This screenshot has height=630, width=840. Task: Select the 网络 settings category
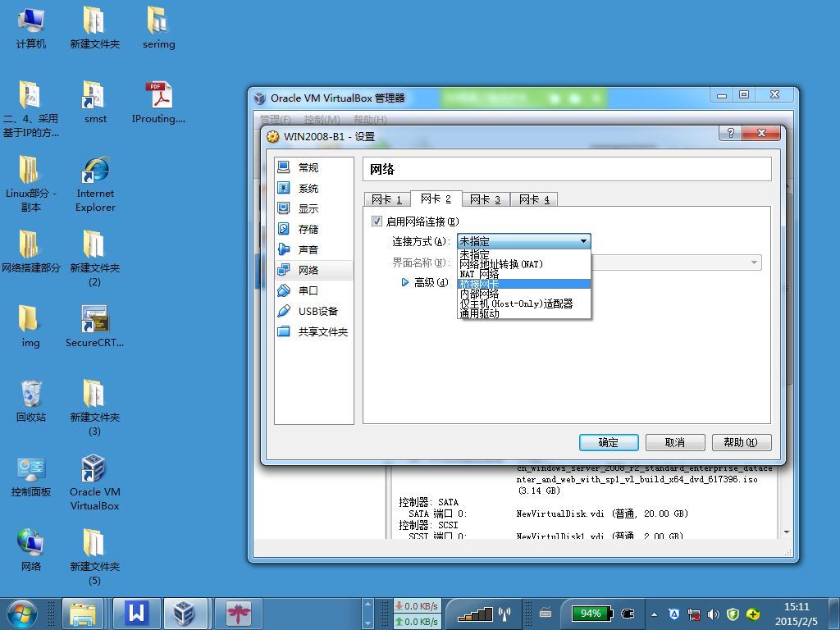pyautogui.click(x=313, y=270)
